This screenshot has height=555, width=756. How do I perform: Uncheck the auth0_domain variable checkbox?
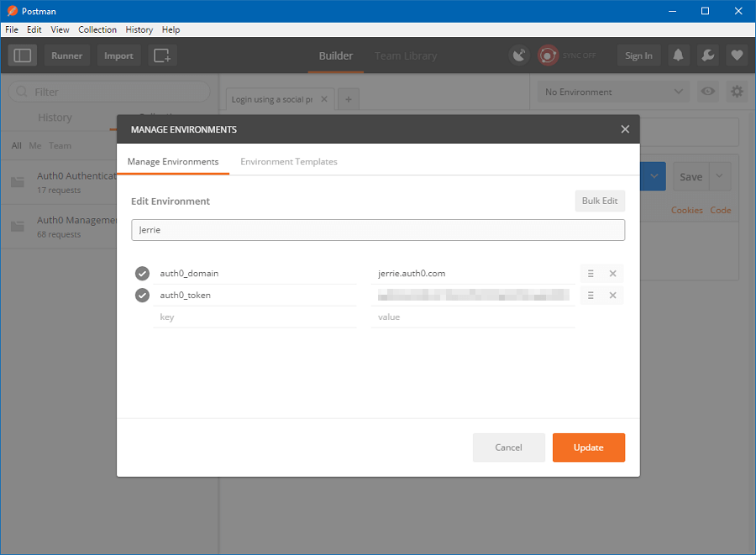pyautogui.click(x=142, y=274)
